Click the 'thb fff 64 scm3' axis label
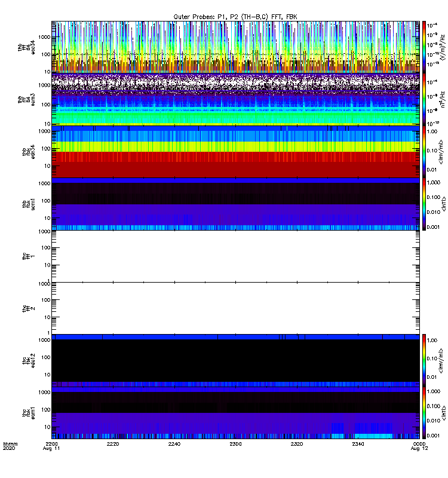This screenshot has width=448, height=478. point(26,100)
